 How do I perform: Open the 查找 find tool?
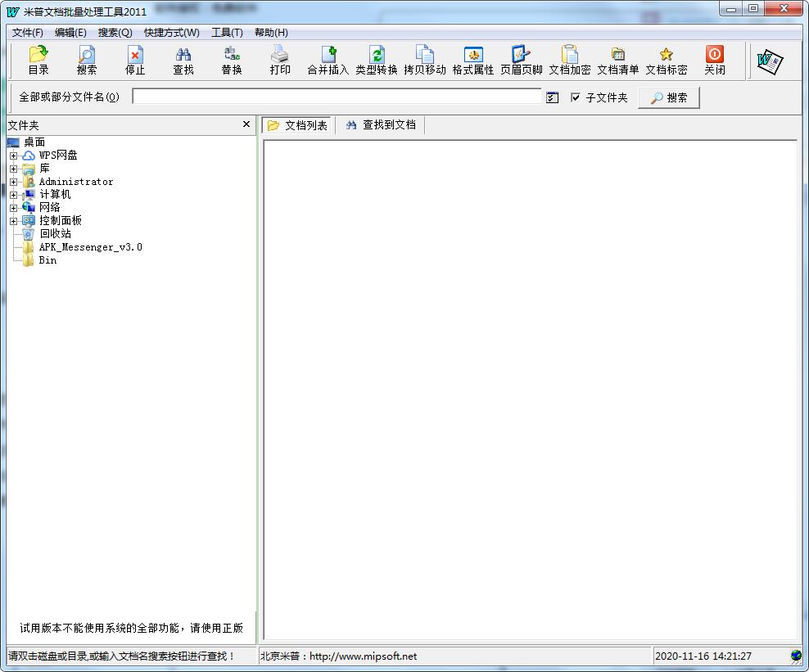(x=183, y=61)
